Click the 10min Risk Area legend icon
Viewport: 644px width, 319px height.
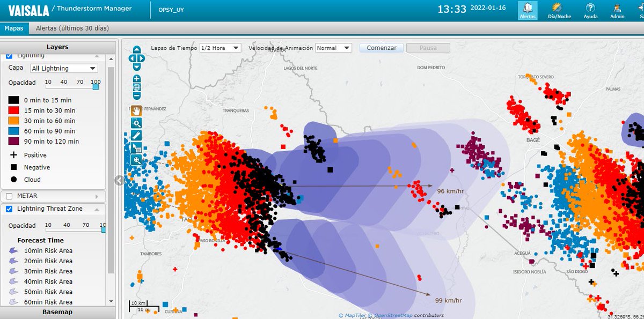(x=13, y=250)
